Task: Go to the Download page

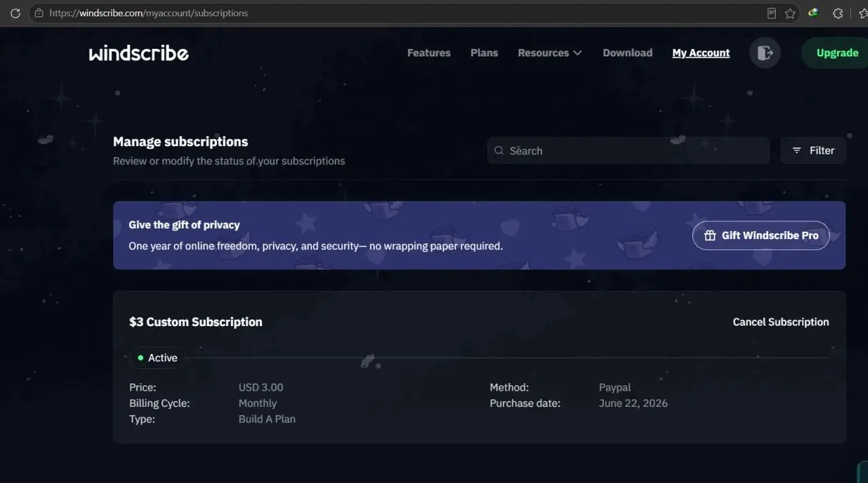Action: pyautogui.click(x=628, y=53)
